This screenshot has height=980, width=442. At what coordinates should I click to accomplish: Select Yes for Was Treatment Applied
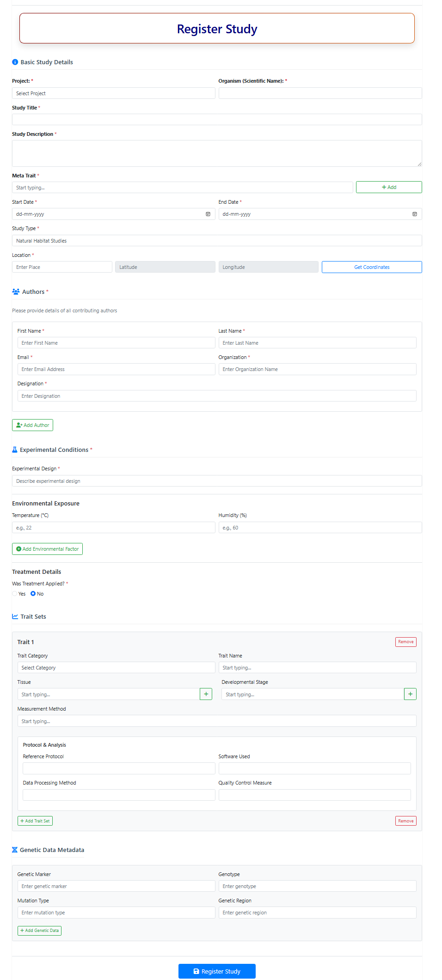pos(15,594)
